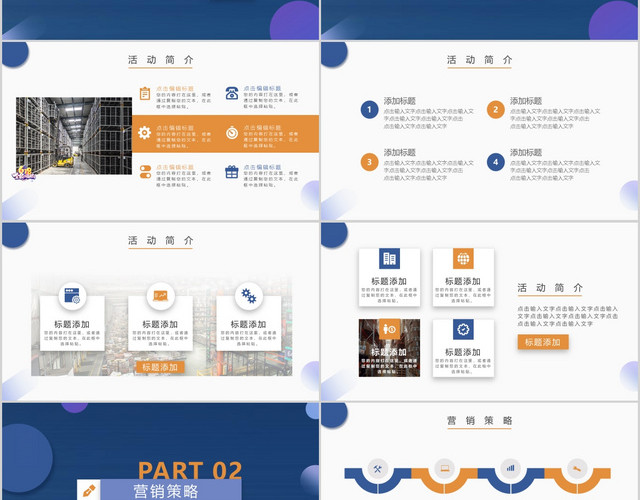Click the orange toggle switches icon

pos(145,172)
